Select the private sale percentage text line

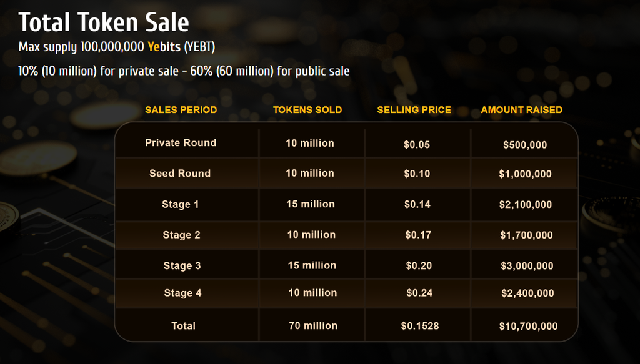(184, 71)
